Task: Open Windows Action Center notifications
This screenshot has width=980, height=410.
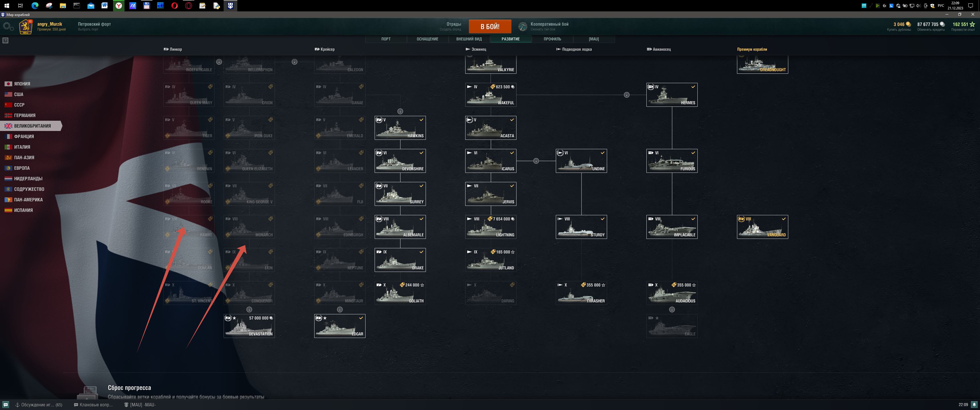Action: click(x=971, y=5)
